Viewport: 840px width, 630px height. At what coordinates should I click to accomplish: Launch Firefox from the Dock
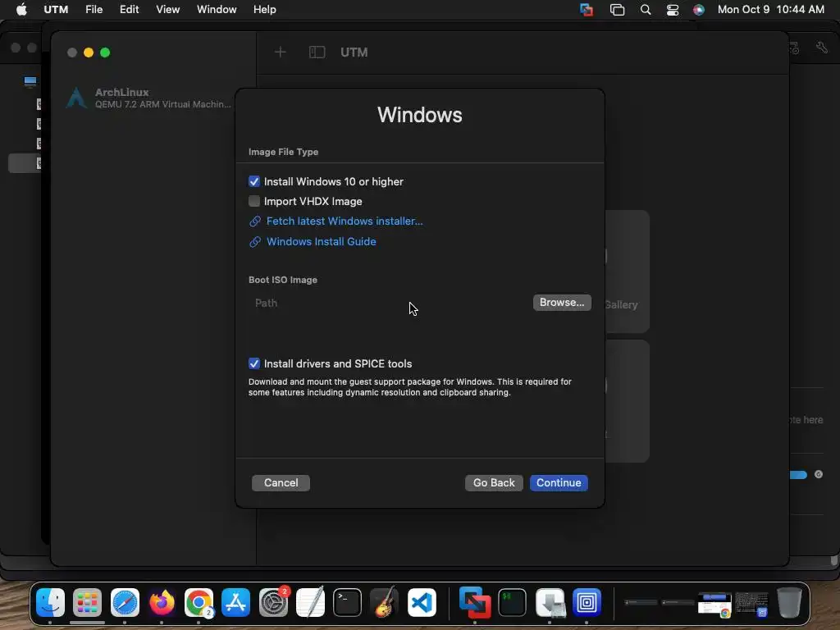[162, 602]
